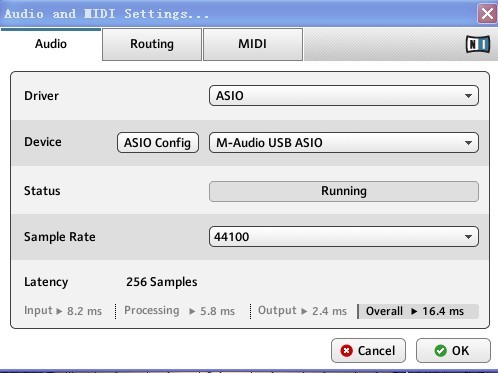Click the 256 Samples latency value

click(162, 282)
